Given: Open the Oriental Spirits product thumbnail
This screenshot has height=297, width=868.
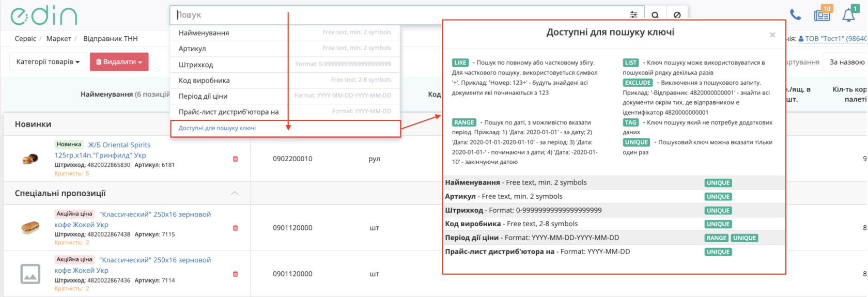Looking at the screenshot, I should 30,159.
